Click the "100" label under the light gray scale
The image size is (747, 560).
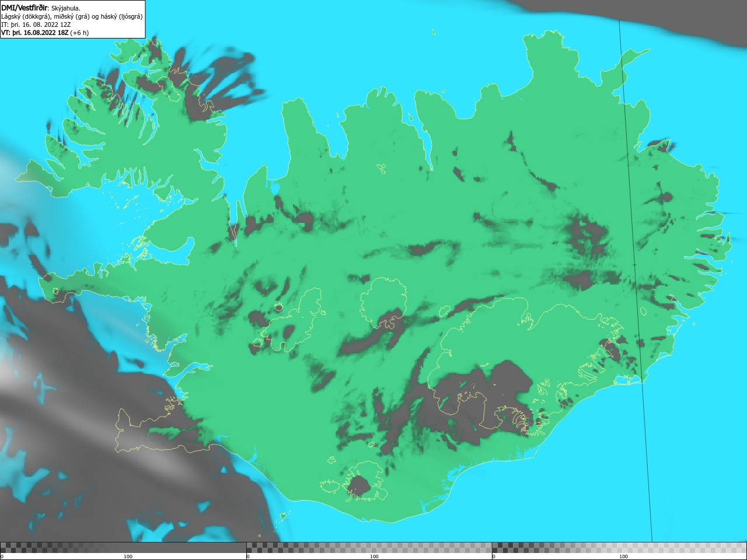pyautogui.click(x=623, y=556)
